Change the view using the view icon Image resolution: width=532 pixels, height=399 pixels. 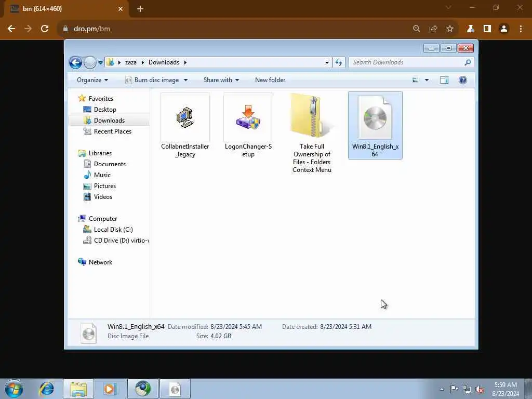coord(416,80)
